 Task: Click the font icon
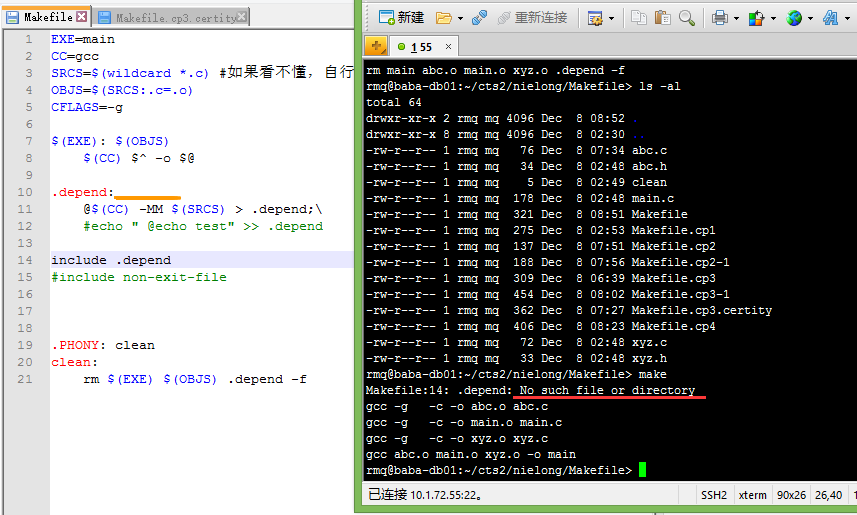pos(830,18)
